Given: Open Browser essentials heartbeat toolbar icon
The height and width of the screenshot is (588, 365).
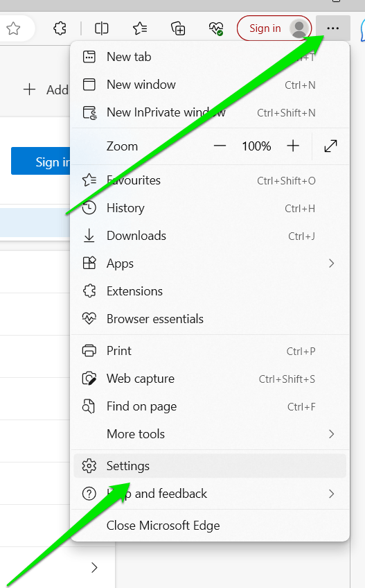Looking at the screenshot, I should (x=216, y=28).
